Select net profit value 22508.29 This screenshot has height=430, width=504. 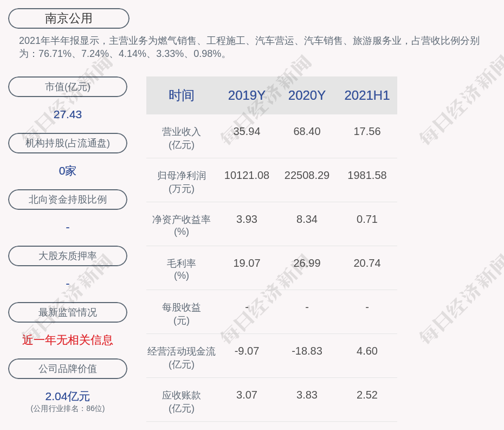point(307,175)
